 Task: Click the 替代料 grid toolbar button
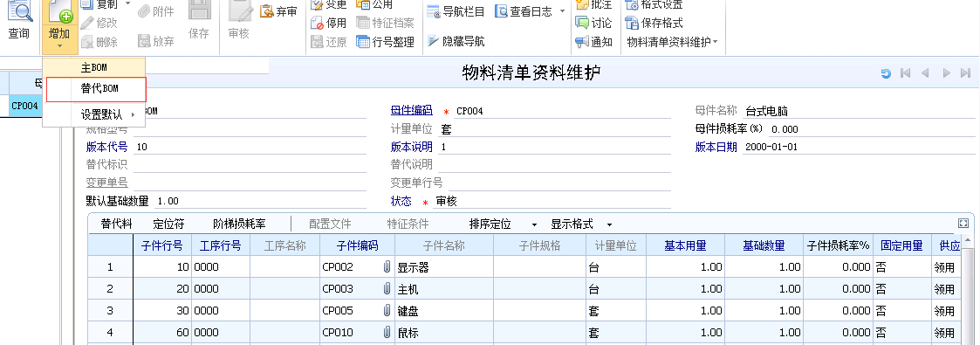tap(117, 224)
